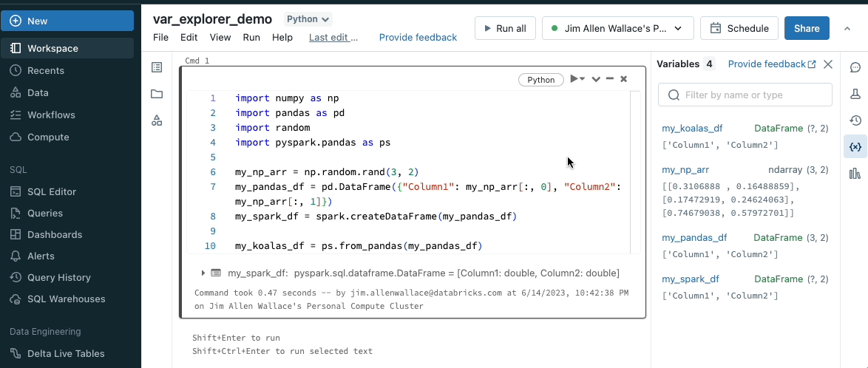Minimize the Cmd 1 cell

pos(610,79)
